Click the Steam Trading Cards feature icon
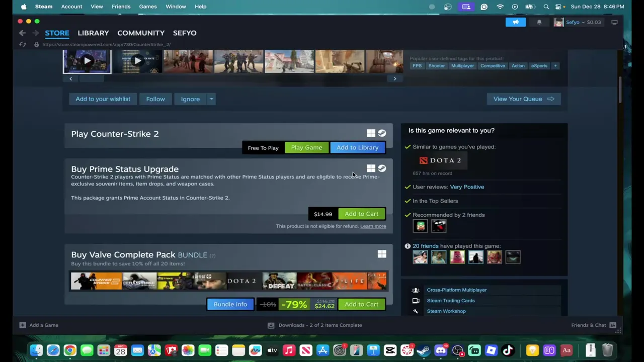The height and width of the screenshot is (362, 644). (416, 301)
